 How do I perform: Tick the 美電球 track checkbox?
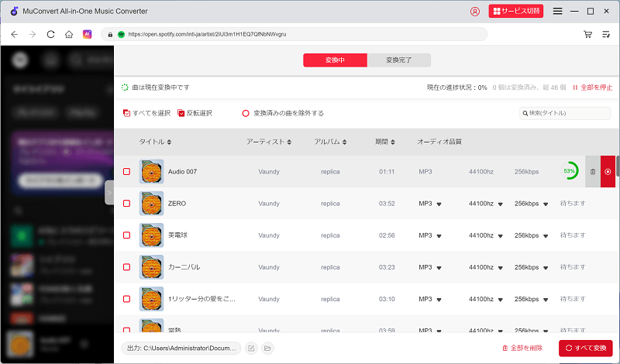[126, 235]
